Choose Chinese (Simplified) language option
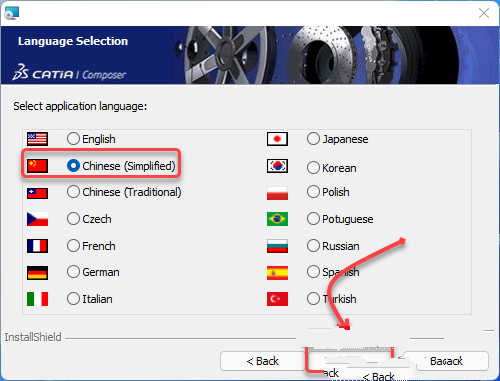The image size is (500, 381). click(x=73, y=166)
